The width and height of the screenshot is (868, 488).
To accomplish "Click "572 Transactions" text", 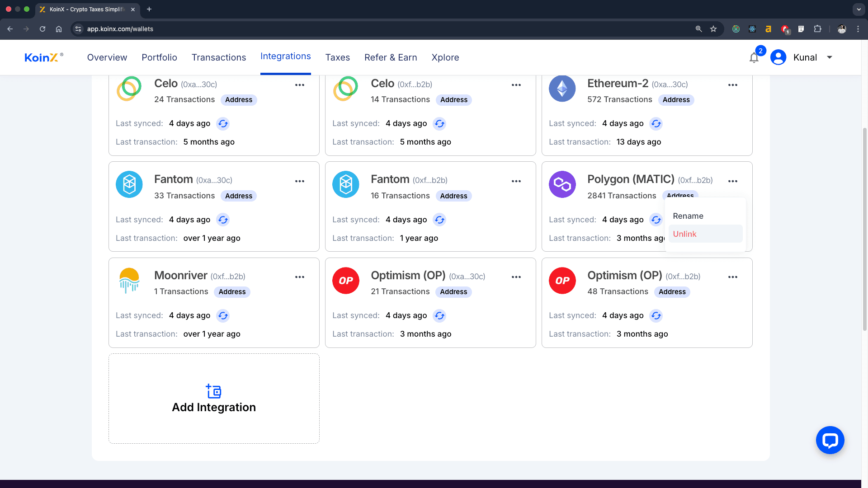I will click(620, 99).
